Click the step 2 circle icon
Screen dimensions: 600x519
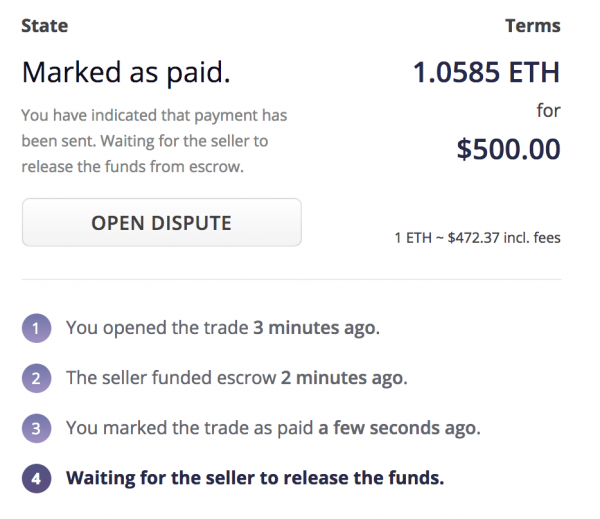pos(35,377)
